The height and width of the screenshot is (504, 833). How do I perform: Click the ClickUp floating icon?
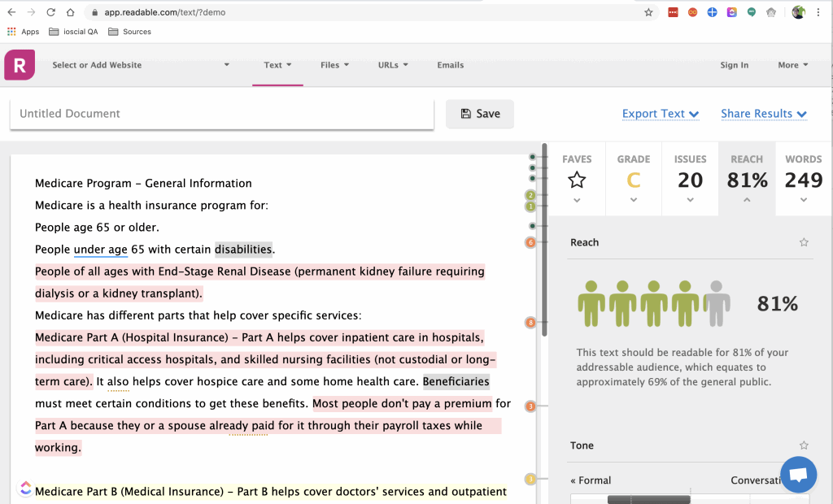(25, 488)
